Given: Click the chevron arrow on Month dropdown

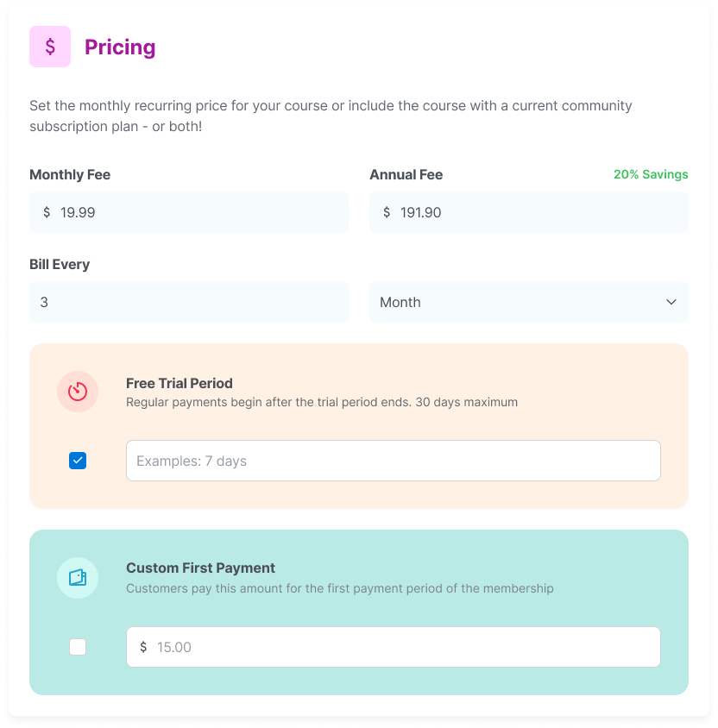Looking at the screenshot, I should [x=671, y=302].
